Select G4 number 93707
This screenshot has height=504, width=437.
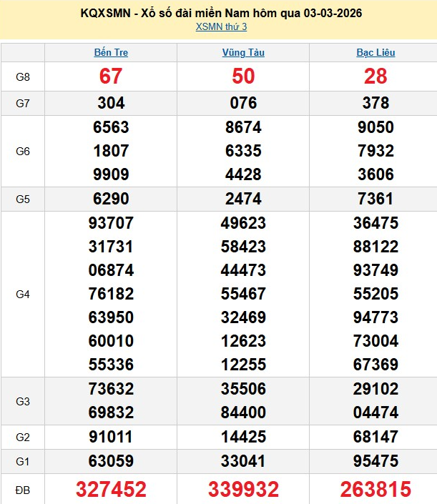click(111, 223)
